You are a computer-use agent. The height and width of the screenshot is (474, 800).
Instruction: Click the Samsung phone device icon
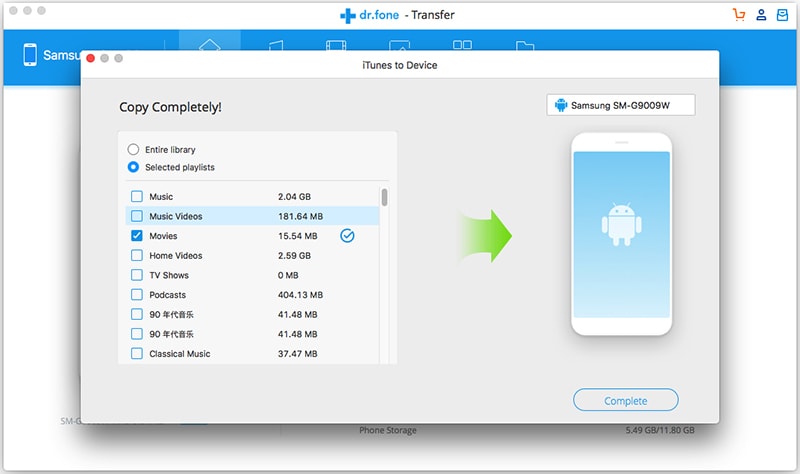pyautogui.click(x=30, y=55)
